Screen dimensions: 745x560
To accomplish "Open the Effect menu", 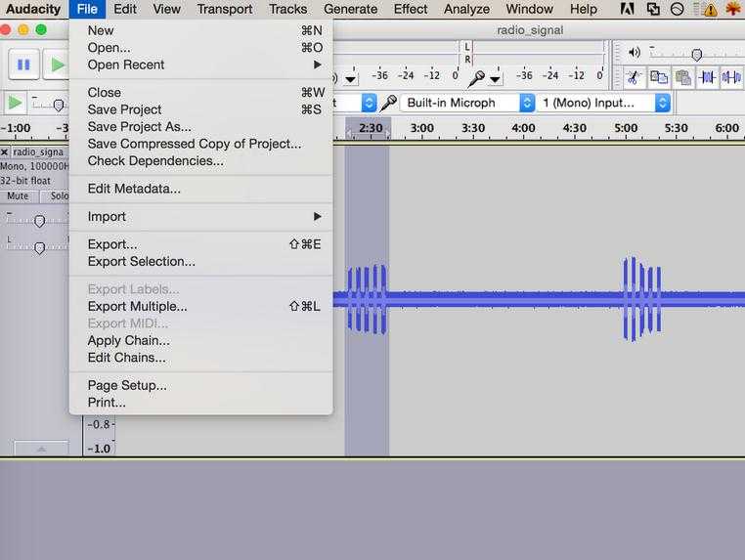I will tap(411, 9).
